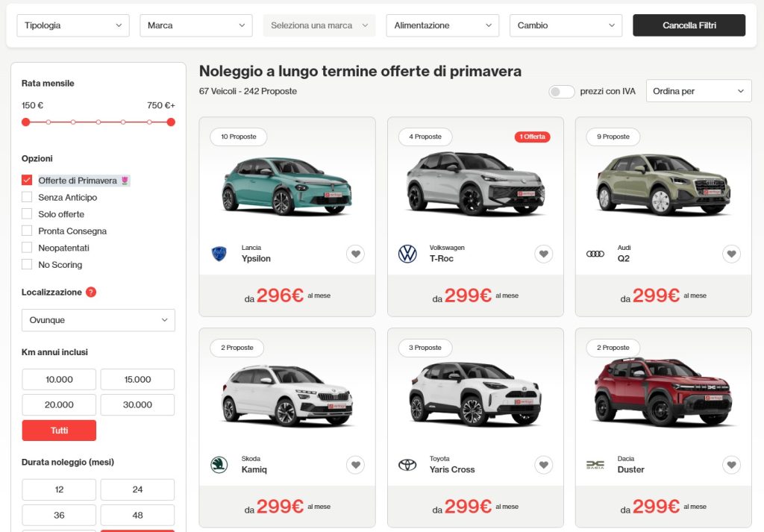
Task: Click the Volkswagen T-Roc car thumbnail
Action: (x=475, y=183)
